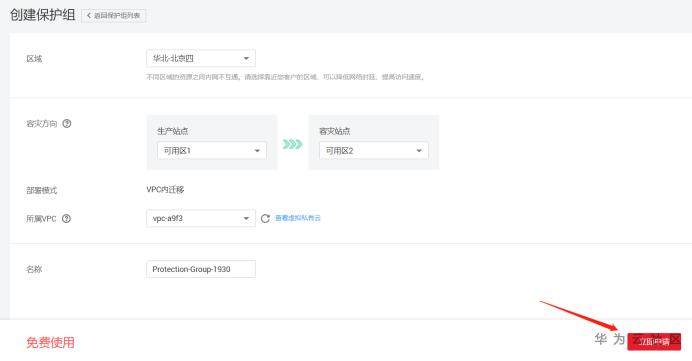Open the 区域 dropdown showing 华北-北京四
Viewport: 692px width, 361px height.
point(201,58)
